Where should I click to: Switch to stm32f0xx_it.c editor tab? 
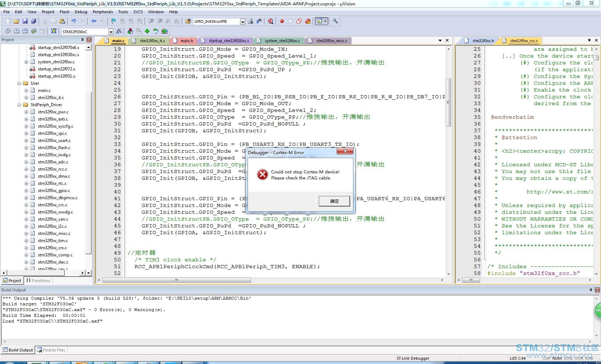tap(150, 41)
